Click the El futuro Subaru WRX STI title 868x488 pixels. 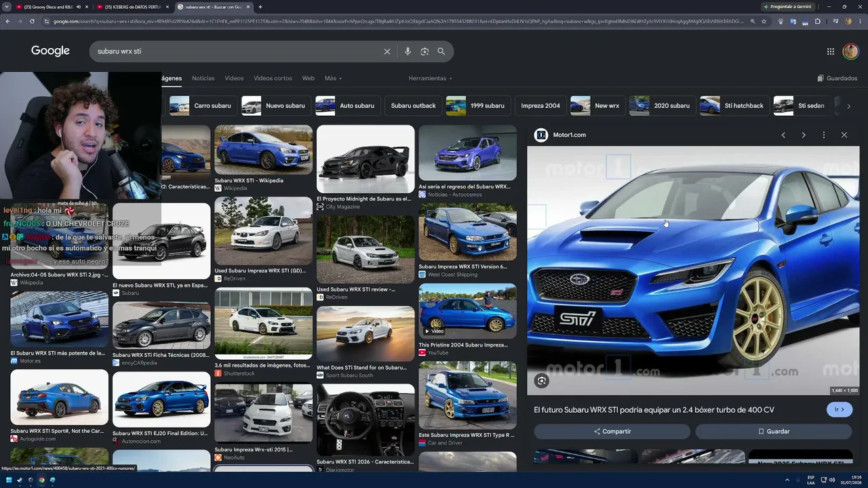coord(654,410)
